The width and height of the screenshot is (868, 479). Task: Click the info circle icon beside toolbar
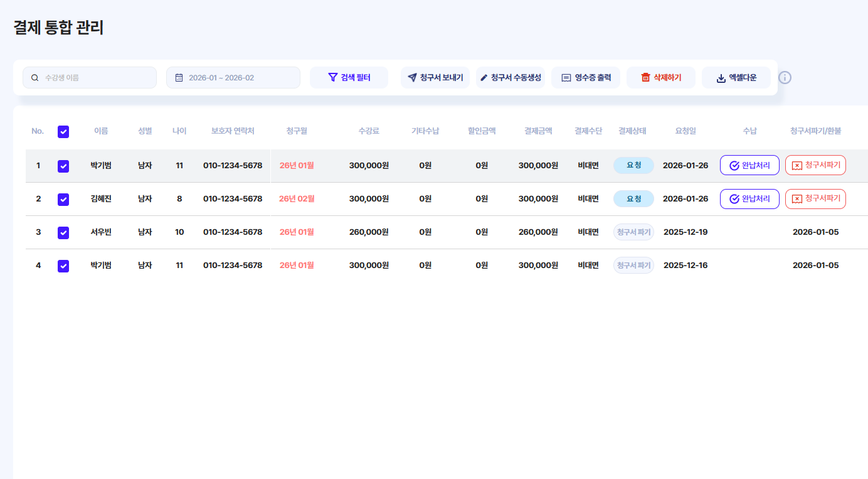tap(785, 77)
